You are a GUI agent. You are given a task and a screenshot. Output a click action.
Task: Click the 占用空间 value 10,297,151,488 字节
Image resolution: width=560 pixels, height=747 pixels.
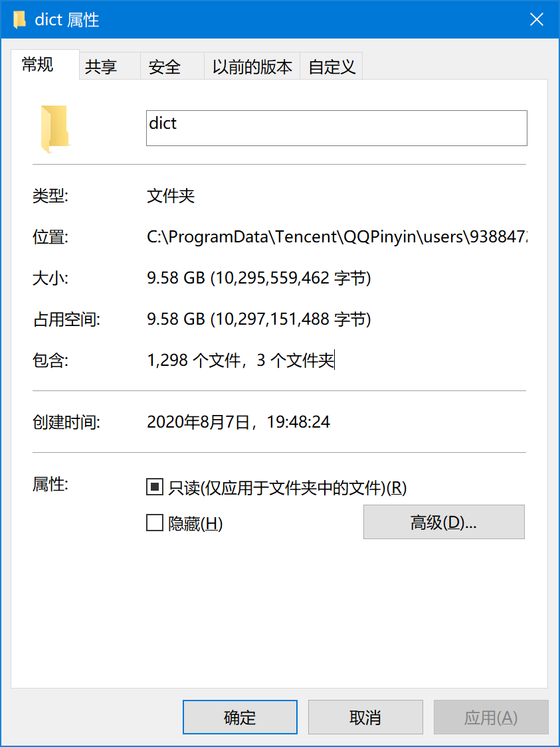(291, 319)
